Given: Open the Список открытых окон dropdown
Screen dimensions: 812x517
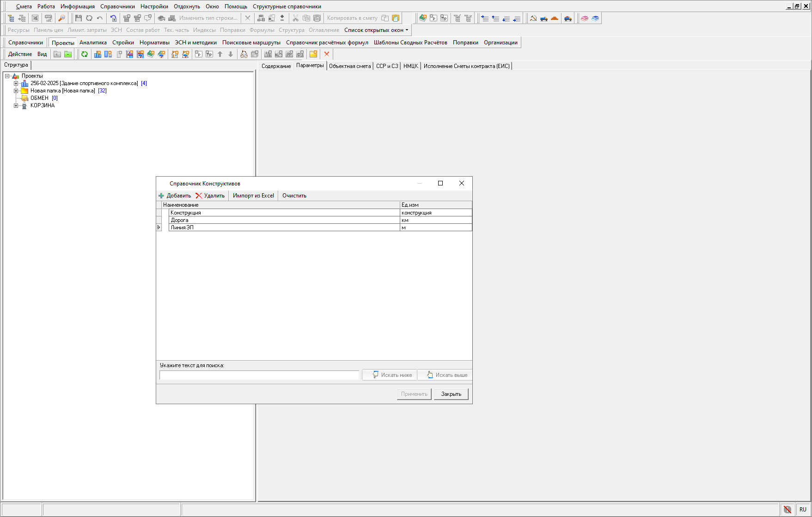Looking at the screenshot, I should click(376, 30).
